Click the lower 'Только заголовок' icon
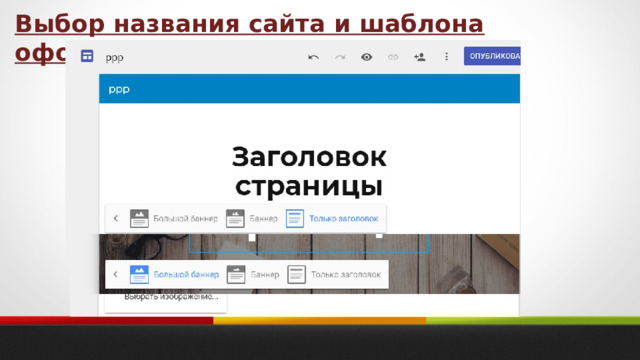 click(x=296, y=274)
